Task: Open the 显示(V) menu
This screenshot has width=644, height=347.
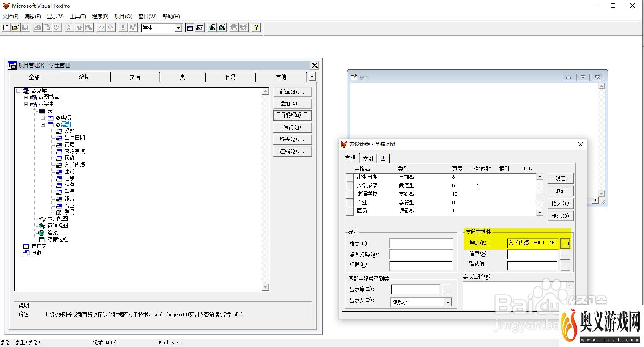Action: coord(55,16)
